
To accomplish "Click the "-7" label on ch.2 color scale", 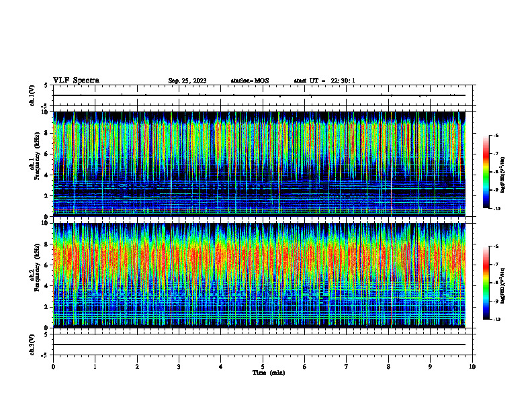I will (495, 265).
